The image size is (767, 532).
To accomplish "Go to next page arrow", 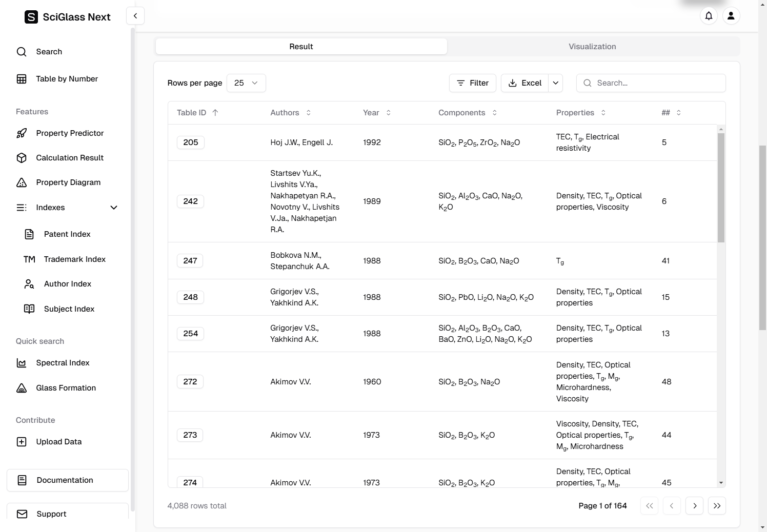I will 694,506.
